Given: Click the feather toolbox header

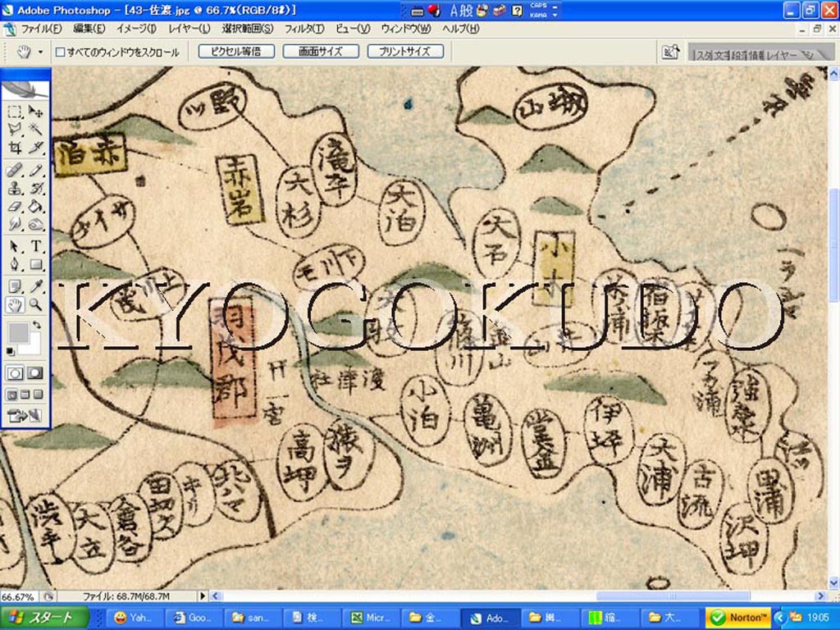Looking at the screenshot, I should (25, 89).
